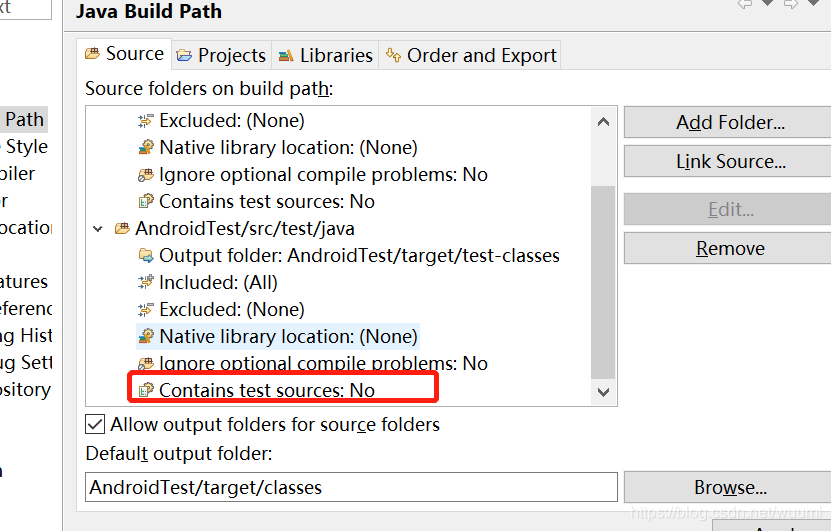Open the back history dropdown arrow

767,3
